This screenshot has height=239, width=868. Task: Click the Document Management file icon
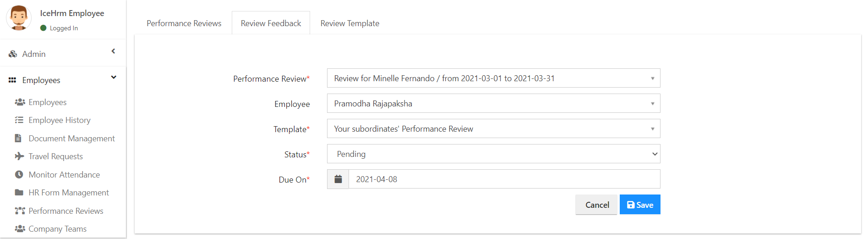click(x=18, y=138)
